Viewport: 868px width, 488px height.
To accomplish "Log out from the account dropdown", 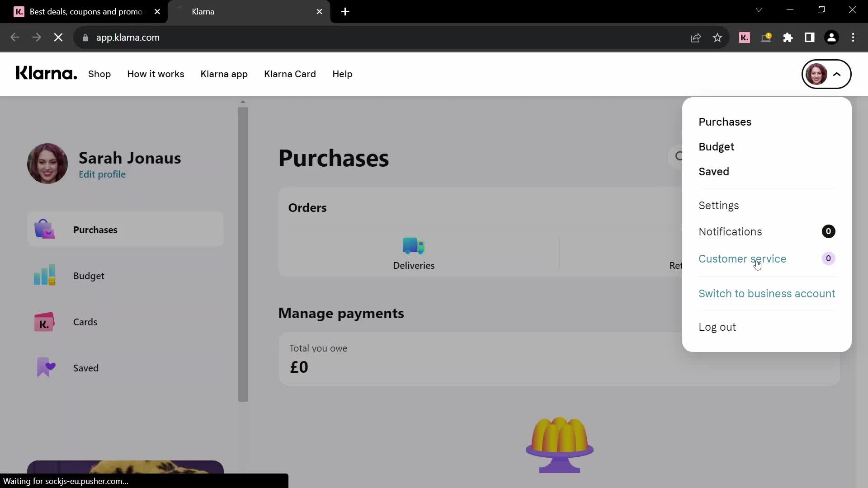I will pyautogui.click(x=717, y=327).
